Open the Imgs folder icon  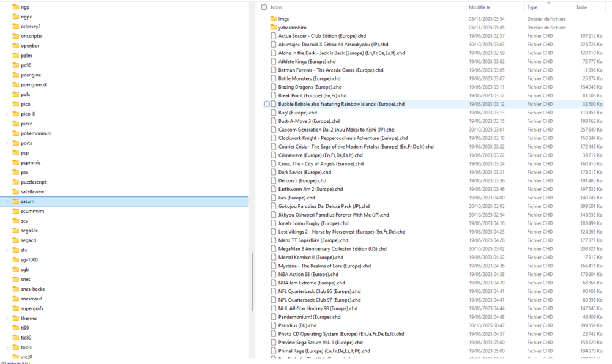(273, 19)
